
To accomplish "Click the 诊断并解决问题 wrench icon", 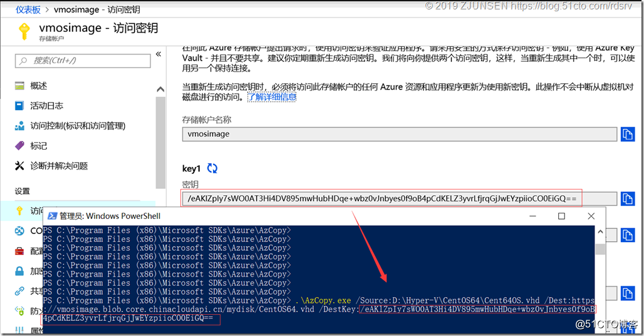I will pyautogui.click(x=19, y=166).
